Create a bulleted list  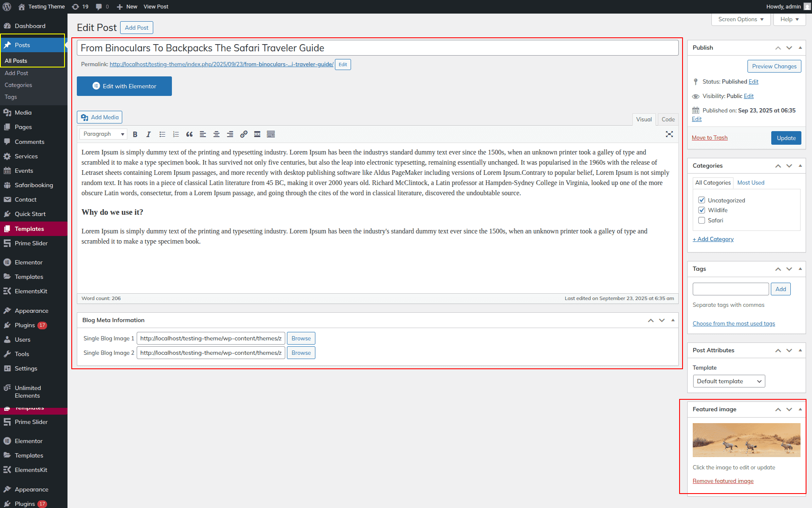162,134
